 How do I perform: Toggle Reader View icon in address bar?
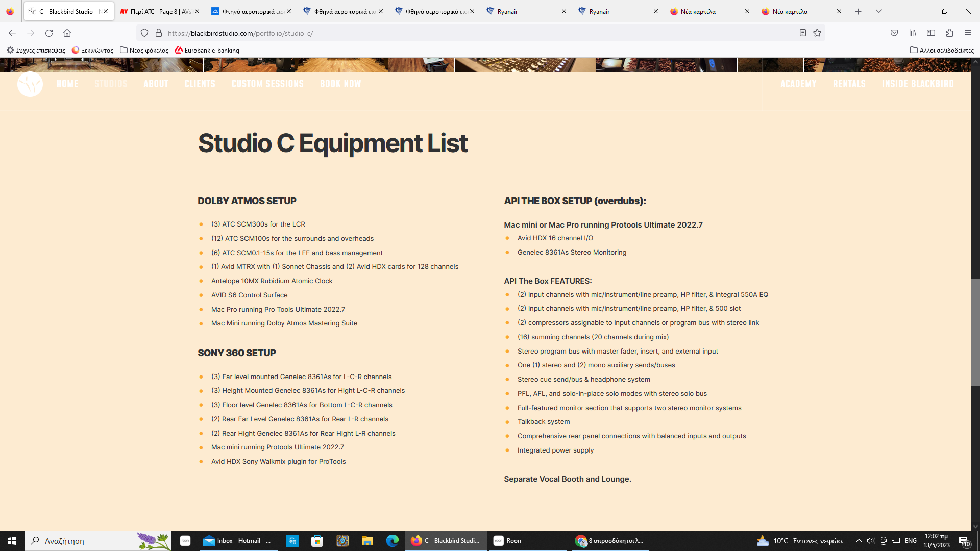[802, 33]
